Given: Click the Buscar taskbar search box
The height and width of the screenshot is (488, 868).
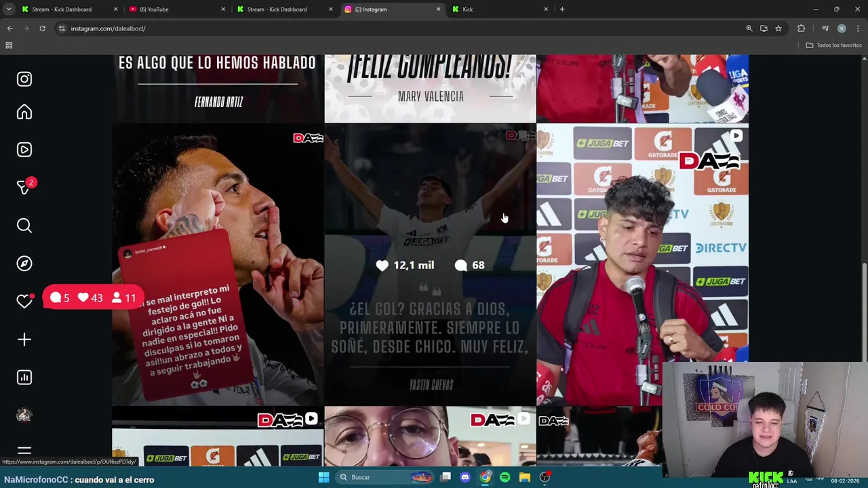Looking at the screenshot, I should 384,477.
